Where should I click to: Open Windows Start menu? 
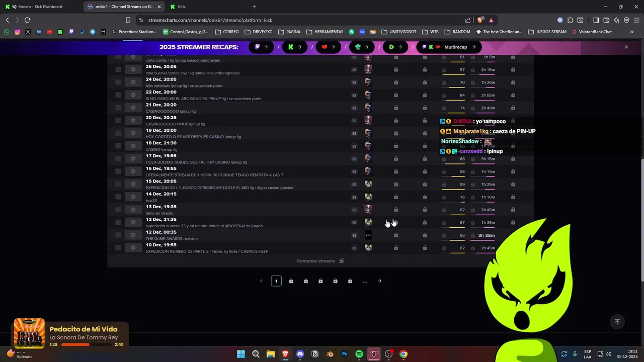tap(241, 354)
